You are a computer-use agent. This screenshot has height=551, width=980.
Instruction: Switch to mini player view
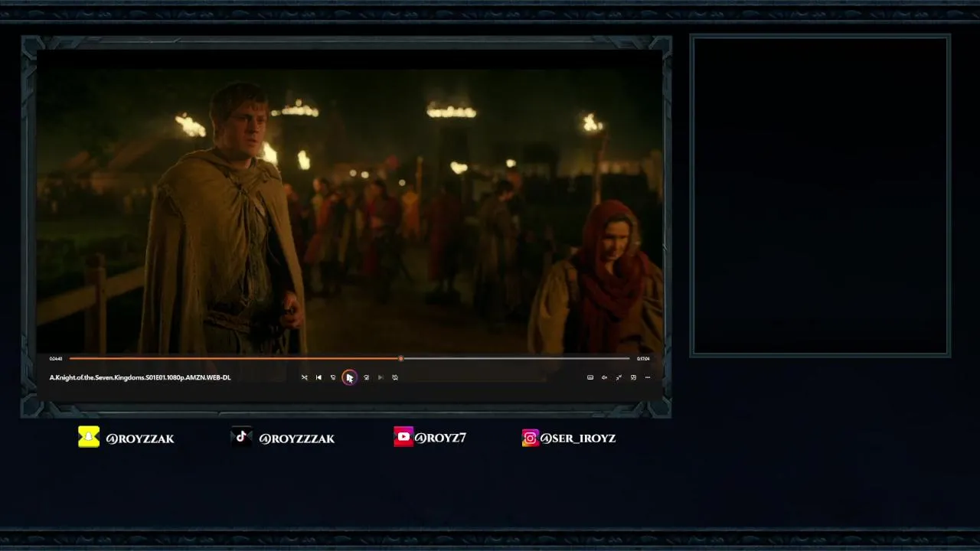[633, 377]
